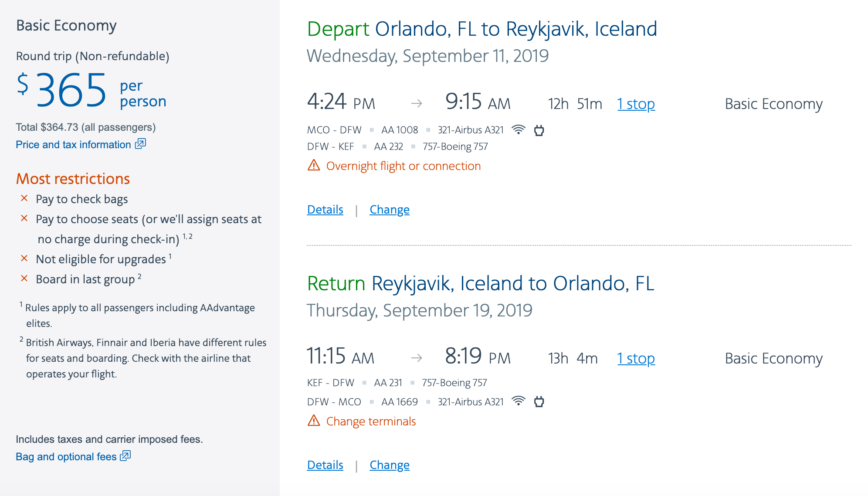Click the Change terminals warning triangle icon

click(x=314, y=421)
